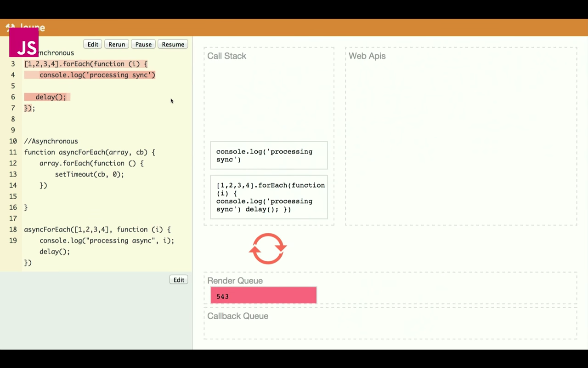Screen dimensions: 588x368
Task: Click the console.log frame in Call Stack
Action: point(269,155)
